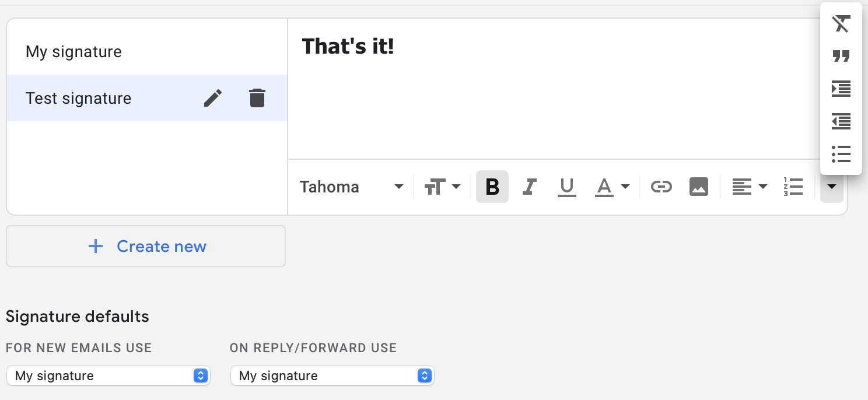Toggle bold formatting off
The width and height of the screenshot is (868, 400).
click(x=492, y=187)
